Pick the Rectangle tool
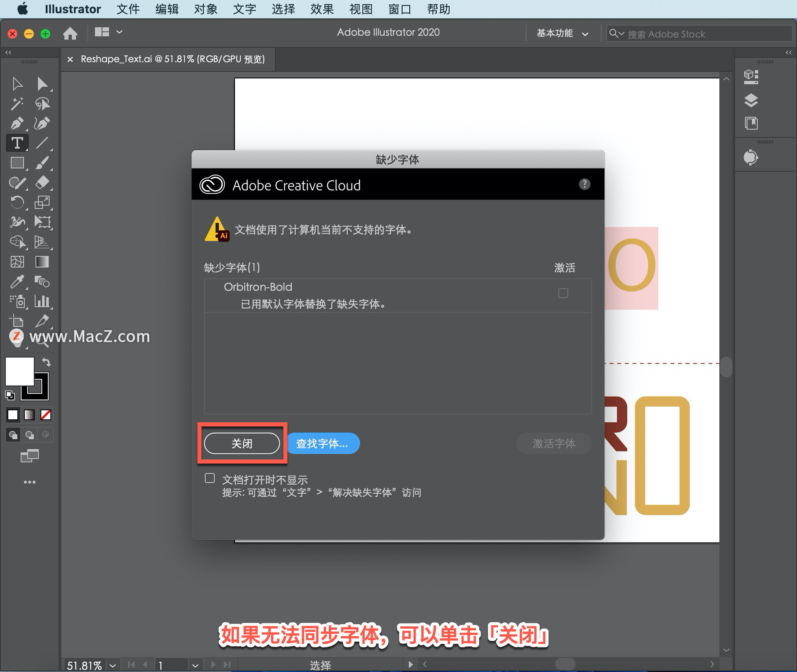Screen dimensions: 797x672 pos(17,163)
